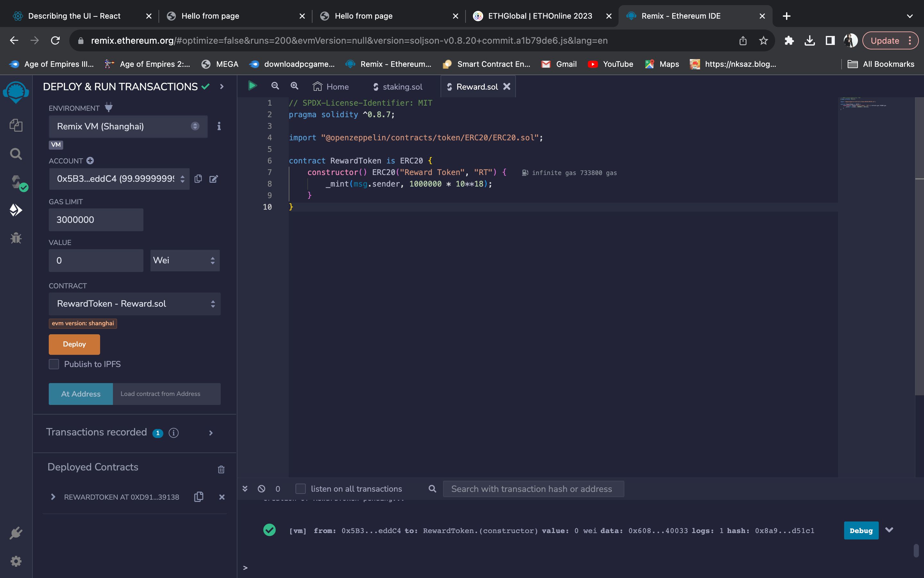Collapse the Deploy & Run panel arrow
Viewport: 924px width, 578px height.
pos(222,87)
